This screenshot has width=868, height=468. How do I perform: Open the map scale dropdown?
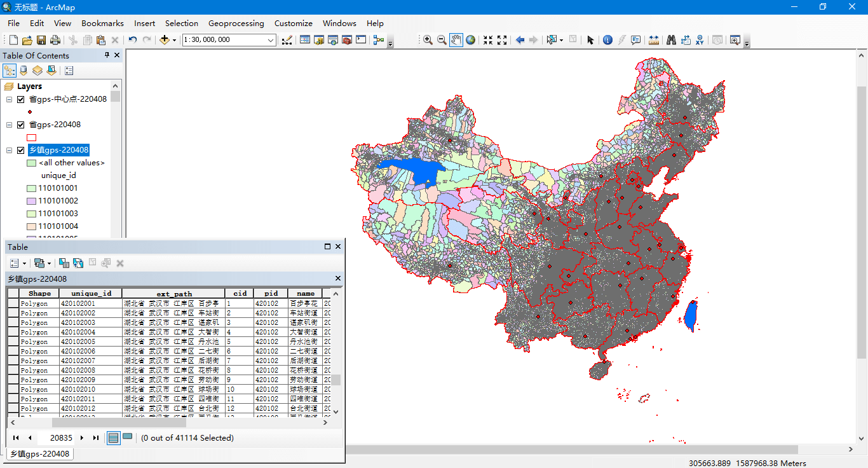271,40
